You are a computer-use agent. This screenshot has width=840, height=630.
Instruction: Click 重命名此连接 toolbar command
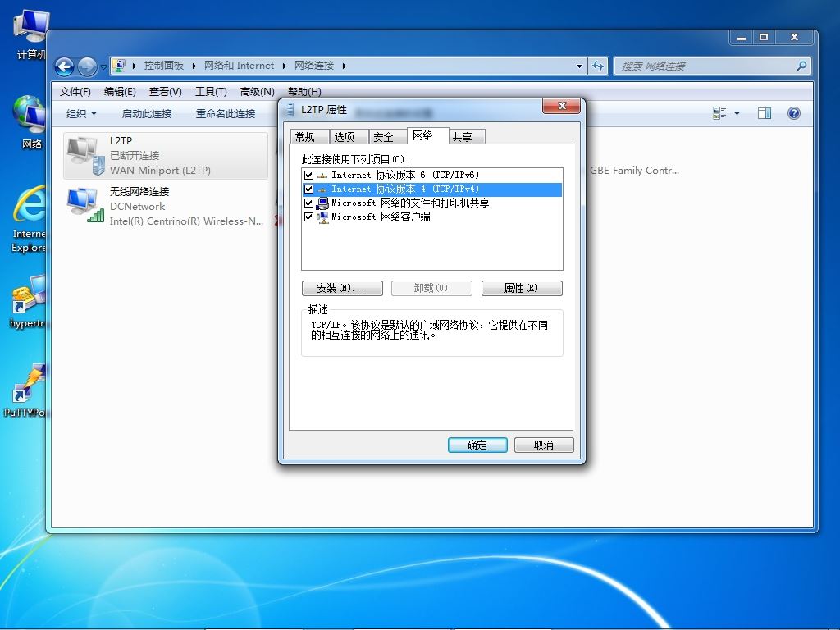[226, 113]
